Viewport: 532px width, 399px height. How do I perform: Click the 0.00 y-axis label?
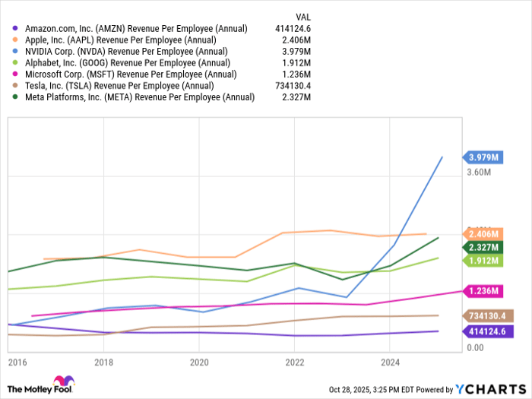[x=475, y=348]
